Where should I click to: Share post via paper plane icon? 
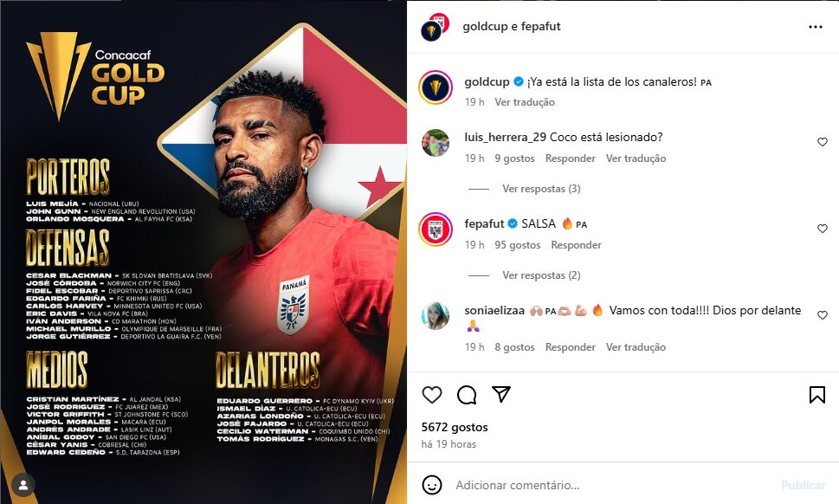point(501,394)
